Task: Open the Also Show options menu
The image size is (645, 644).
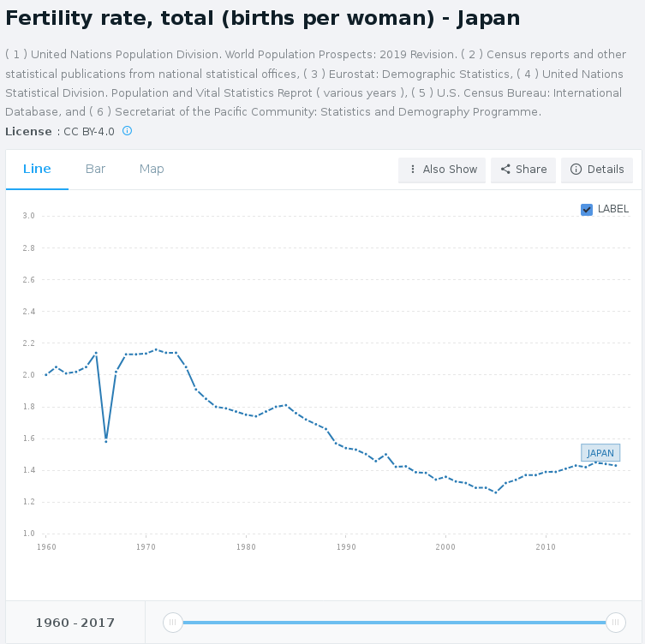Action: tap(442, 170)
